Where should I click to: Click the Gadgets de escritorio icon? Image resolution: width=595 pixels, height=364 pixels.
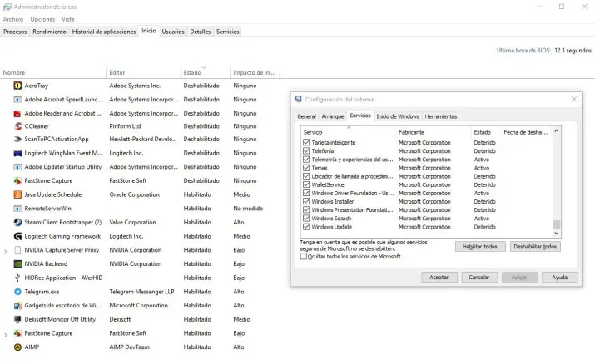pyautogui.click(x=17, y=306)
